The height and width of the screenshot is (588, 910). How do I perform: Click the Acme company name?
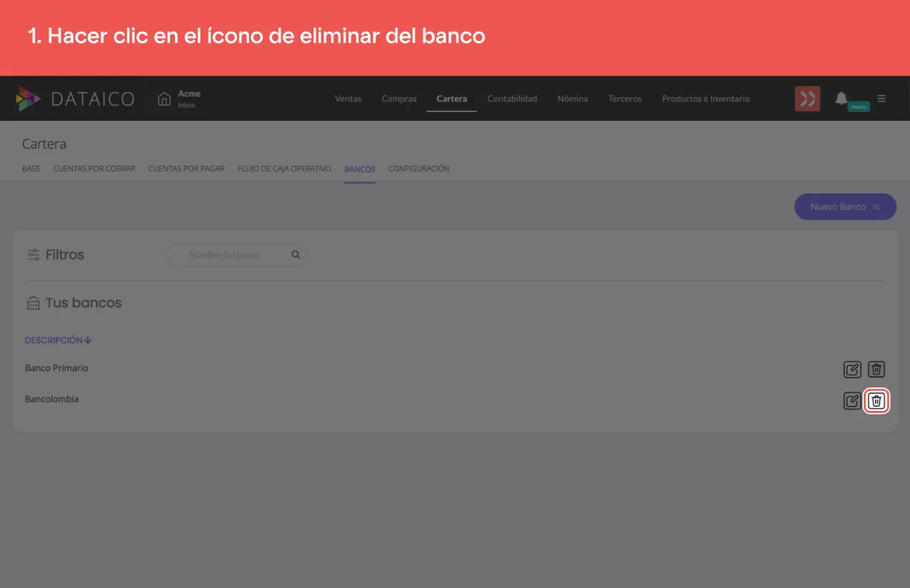189,94
